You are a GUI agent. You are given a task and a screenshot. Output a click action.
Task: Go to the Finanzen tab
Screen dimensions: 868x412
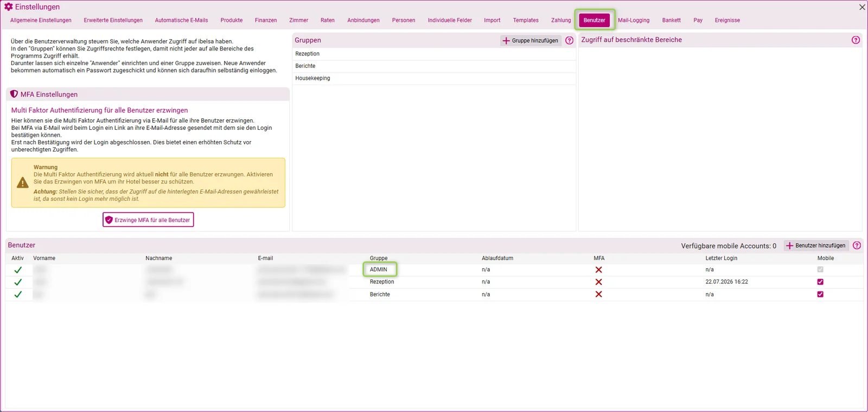pyautogui.click(x=266, y=20)
